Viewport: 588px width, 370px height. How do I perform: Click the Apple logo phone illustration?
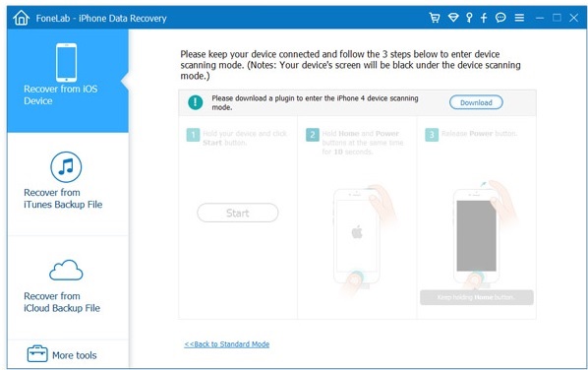tap(357, 236)
